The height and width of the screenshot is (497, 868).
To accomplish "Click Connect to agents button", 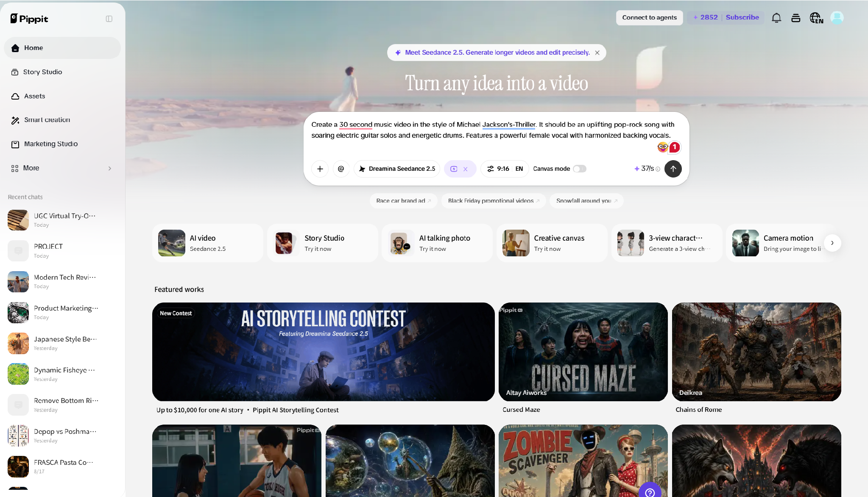I will (x=649, y=17).
